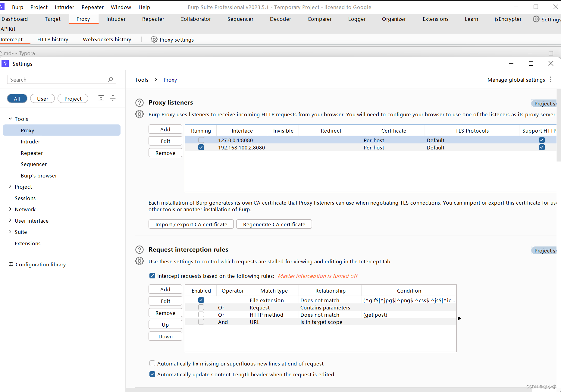Enable the URL Is in target scope rule
The width and height of the screenshot is (561, 392).
tap(201, 322)
